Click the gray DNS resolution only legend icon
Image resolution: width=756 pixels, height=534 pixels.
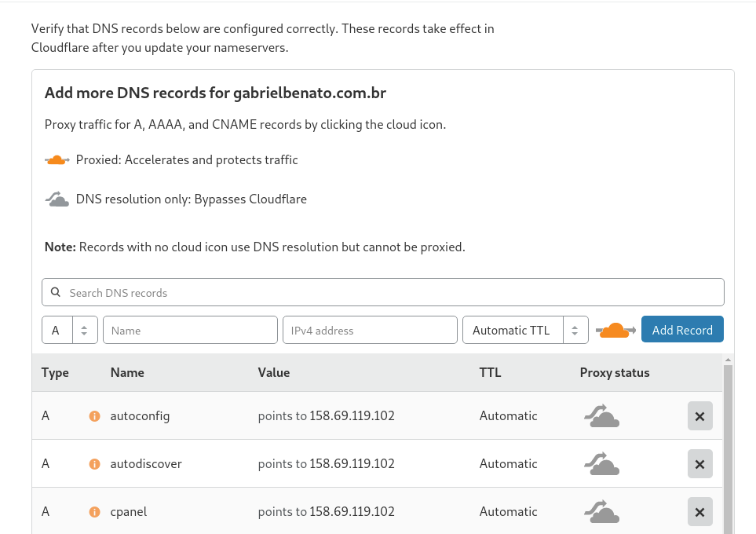[57, 199]
